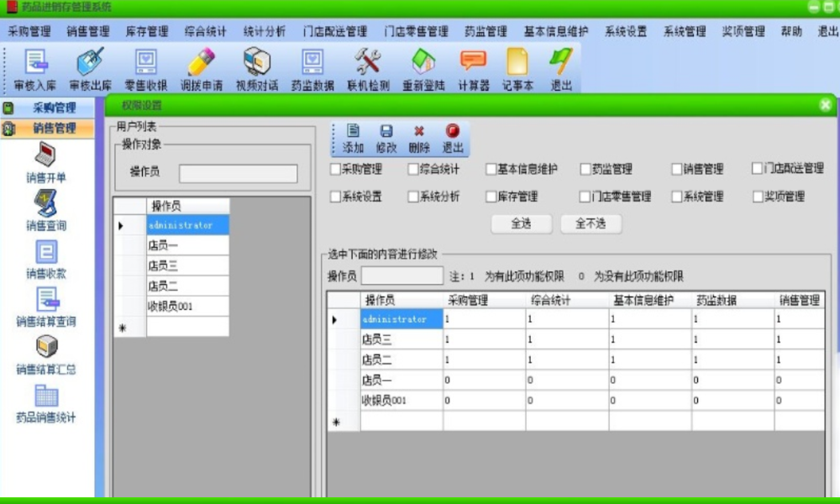The image size is (840, 504).
Task: Select 店员二 row in permissions table
Action: (576, 360)
